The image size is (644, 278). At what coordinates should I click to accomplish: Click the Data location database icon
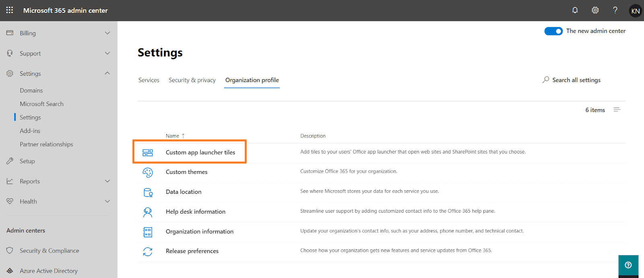(x=148, y=192)
